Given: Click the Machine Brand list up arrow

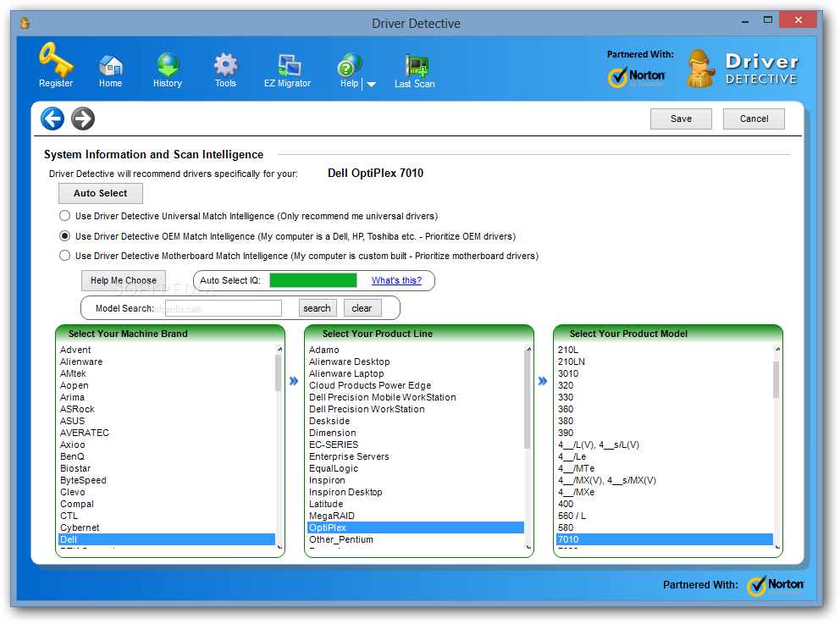Looking at the screenshot, I should click(x=279, y=349).
